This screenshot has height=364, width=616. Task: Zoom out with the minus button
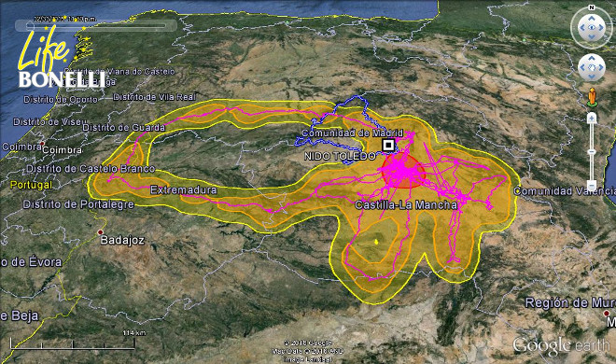pos(592,185)
